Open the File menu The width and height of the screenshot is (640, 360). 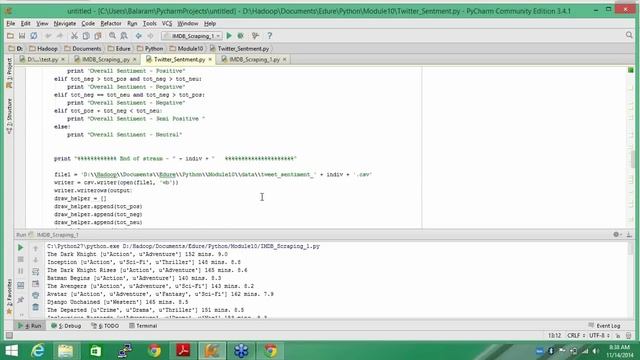pyautogui.click(x=11, y=24)
